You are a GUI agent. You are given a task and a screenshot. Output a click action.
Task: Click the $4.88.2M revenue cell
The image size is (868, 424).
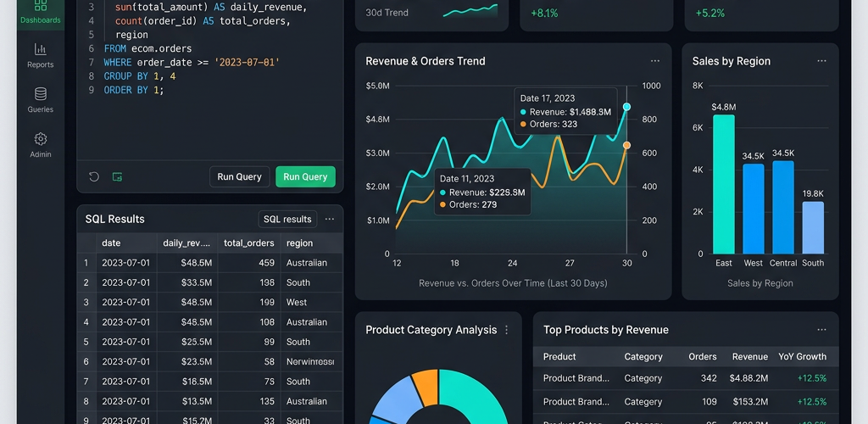coord(748,378)
